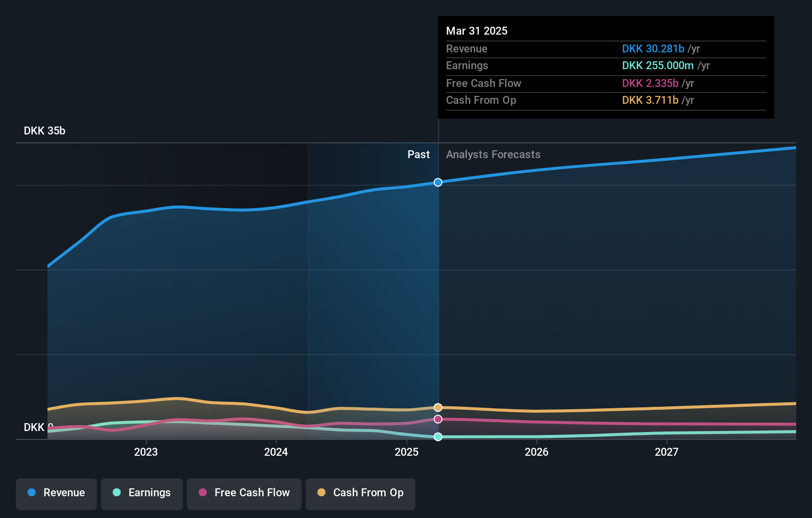812x518 pixels.
Task: Click the DKK 30.281b revenue value
Action: coord(653,48)
